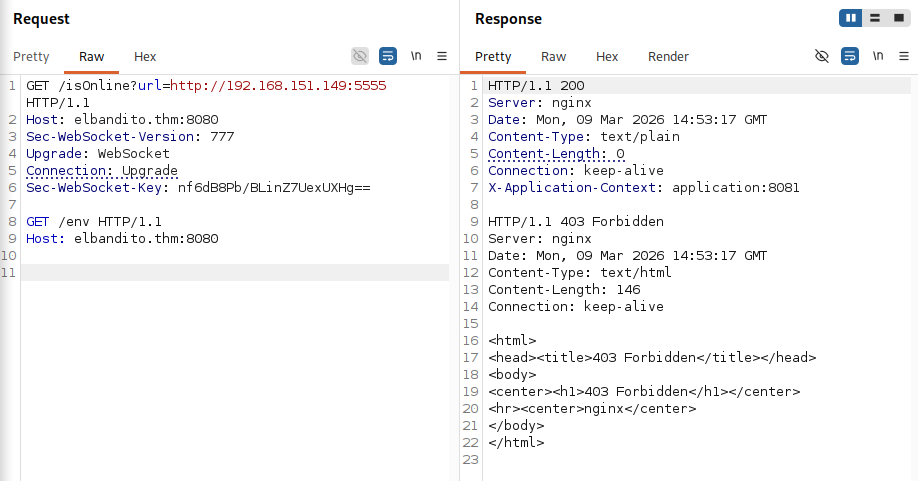Open Request panel hamburger options menu
This screenshot has height=481, width=918.
442,56
